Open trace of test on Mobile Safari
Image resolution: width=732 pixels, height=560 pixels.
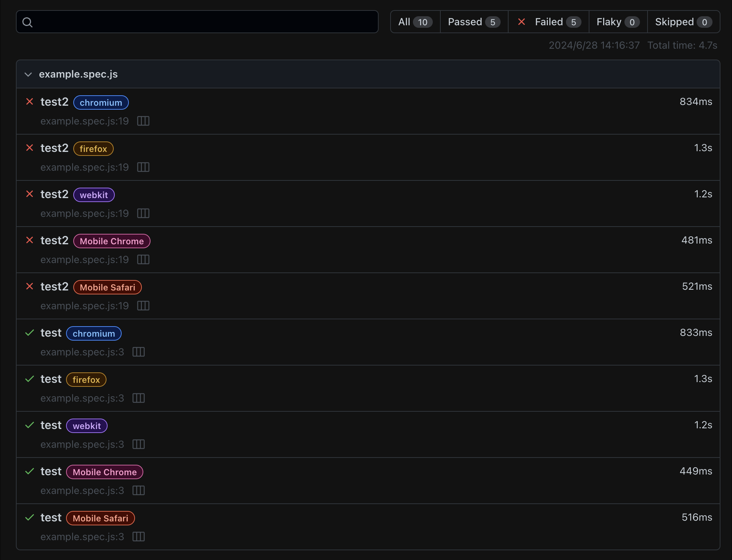(x=138, y=537)
